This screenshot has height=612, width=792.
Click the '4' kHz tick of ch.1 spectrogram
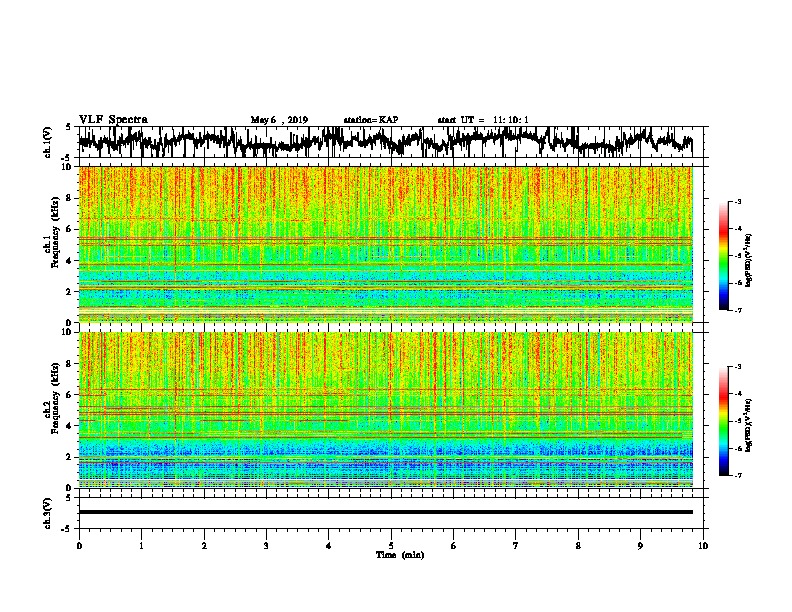coord(71,261)
